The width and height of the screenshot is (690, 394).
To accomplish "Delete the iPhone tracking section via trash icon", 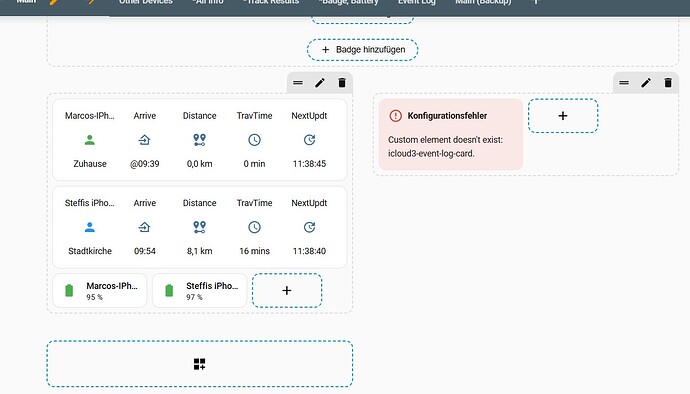I will 342,83.
